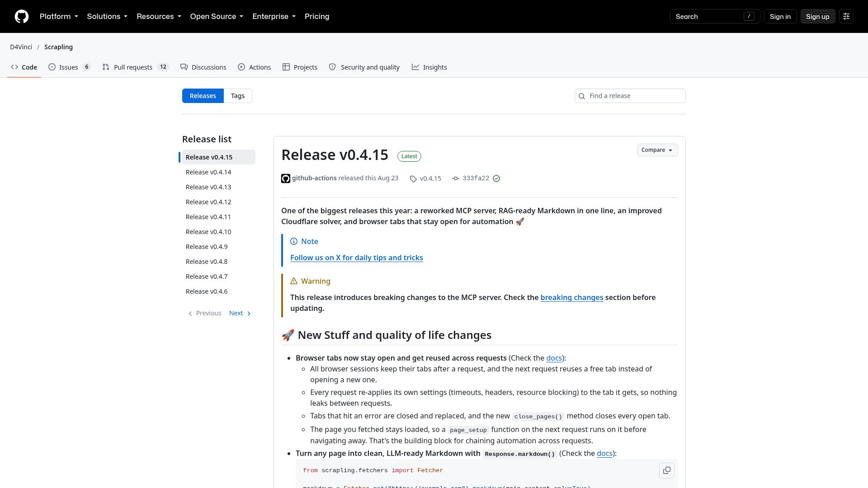The width and height of the screenshot is (868, 488).
Task: Open the Pricing menu item
Action: coord(317,17)
